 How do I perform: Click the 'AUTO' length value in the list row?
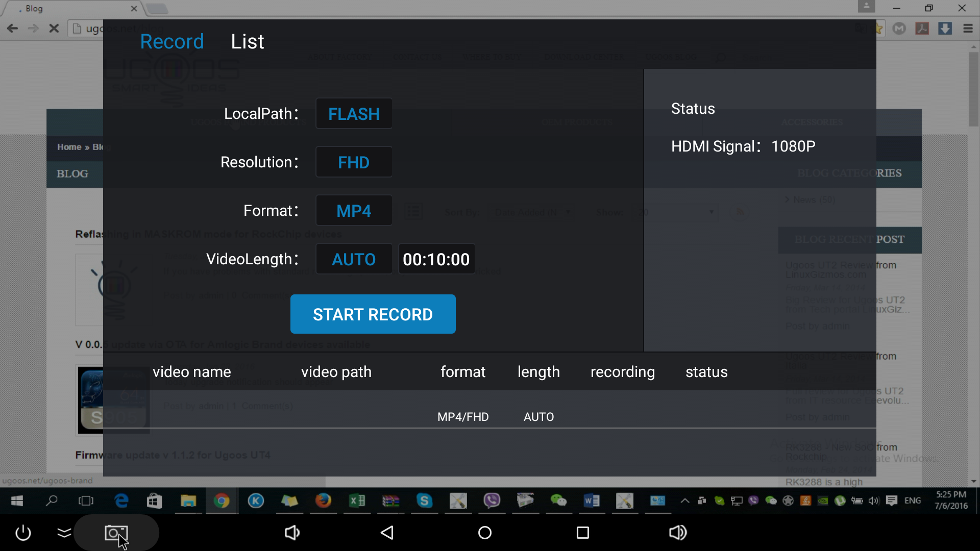tap(538, 417)
